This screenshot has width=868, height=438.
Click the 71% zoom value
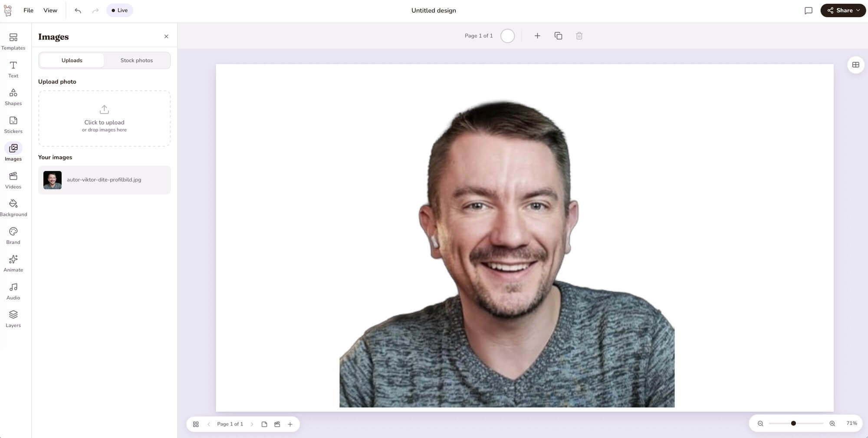point(852,423)
